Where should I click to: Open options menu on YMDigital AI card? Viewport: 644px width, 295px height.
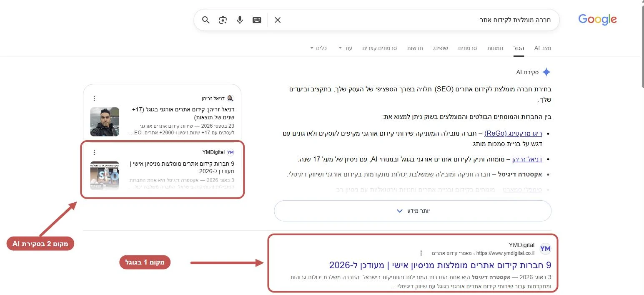tap(94, 152)
